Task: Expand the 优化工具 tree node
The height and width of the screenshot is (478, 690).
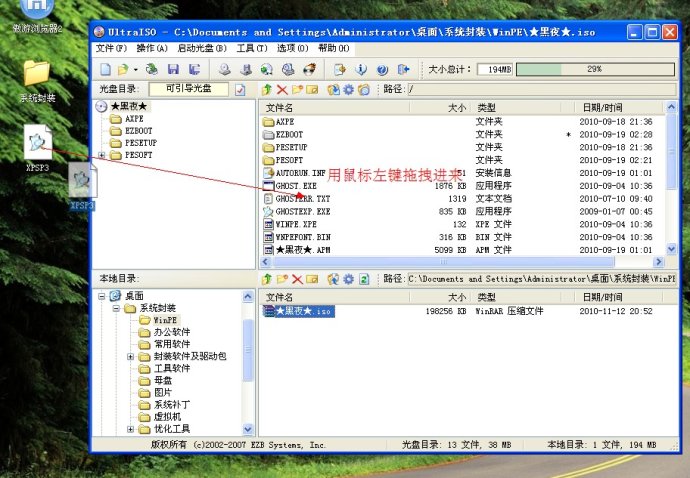Action: [x=131, y=429]
